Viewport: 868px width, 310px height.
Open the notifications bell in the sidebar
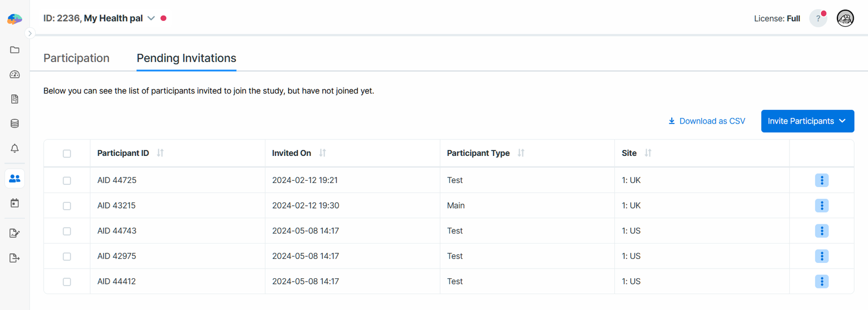(15, 148)
